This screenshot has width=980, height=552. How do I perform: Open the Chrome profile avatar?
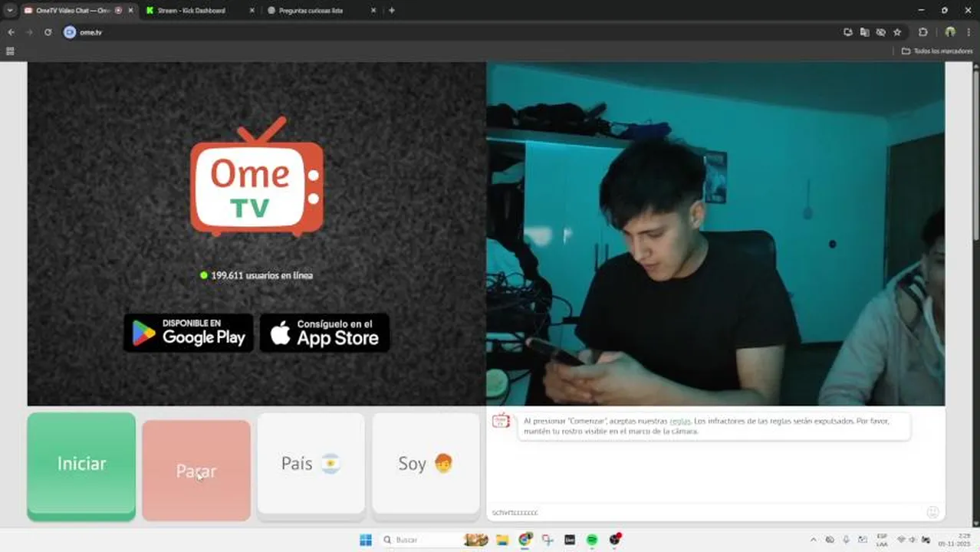coord(950,32)
